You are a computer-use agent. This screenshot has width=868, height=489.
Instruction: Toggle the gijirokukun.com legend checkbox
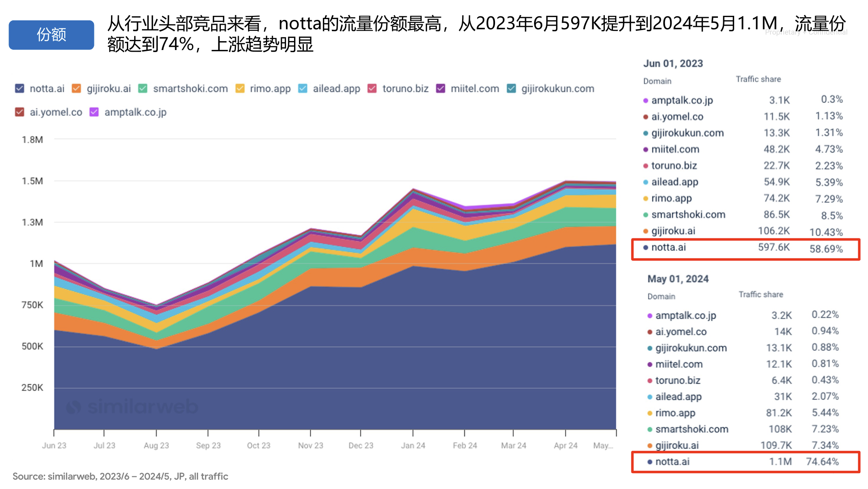pos(511,88)
